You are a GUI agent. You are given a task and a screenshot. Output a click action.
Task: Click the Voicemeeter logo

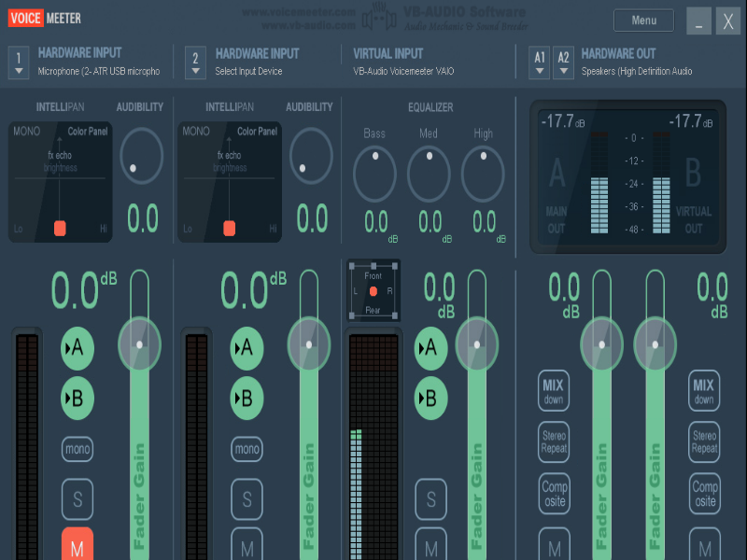point(45,18)
